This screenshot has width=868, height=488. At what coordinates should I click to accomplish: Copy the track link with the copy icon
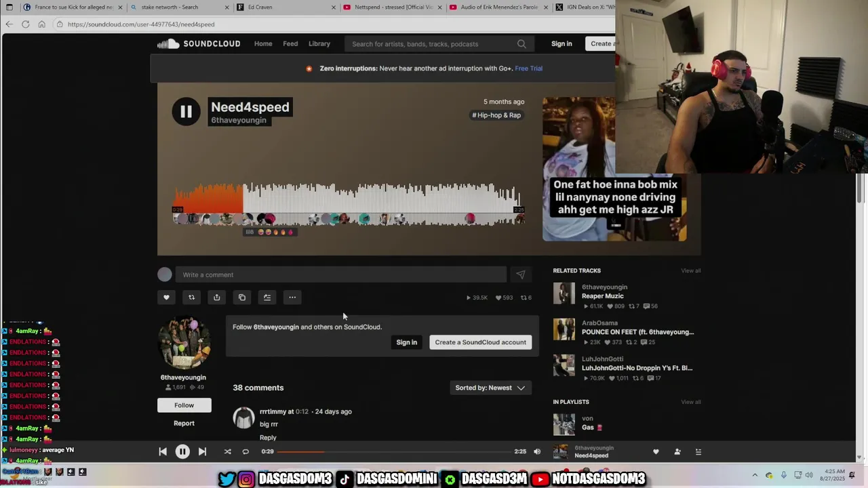[242, 298]
